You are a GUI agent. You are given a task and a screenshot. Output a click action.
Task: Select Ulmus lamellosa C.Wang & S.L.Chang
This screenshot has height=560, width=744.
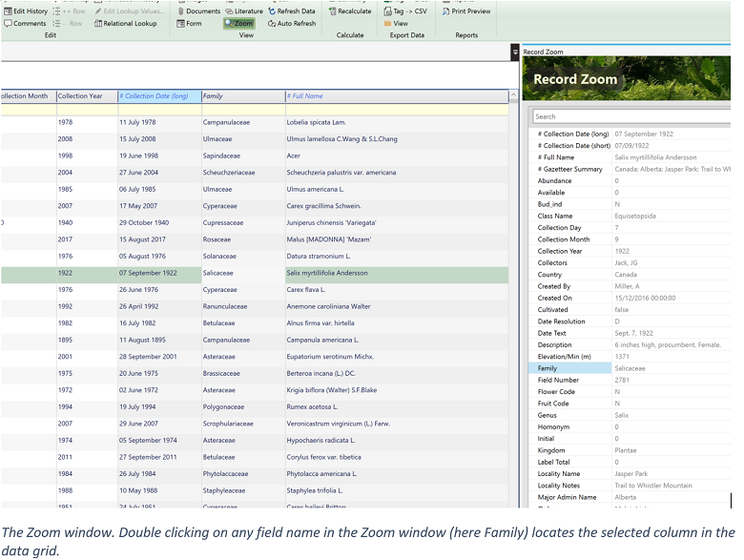point(341,139)
